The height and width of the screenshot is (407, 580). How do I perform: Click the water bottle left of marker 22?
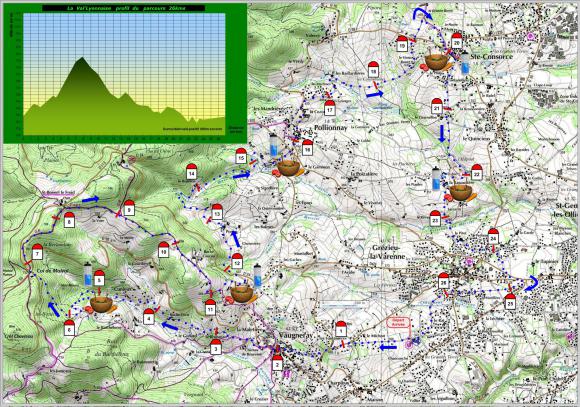(437, 179)
